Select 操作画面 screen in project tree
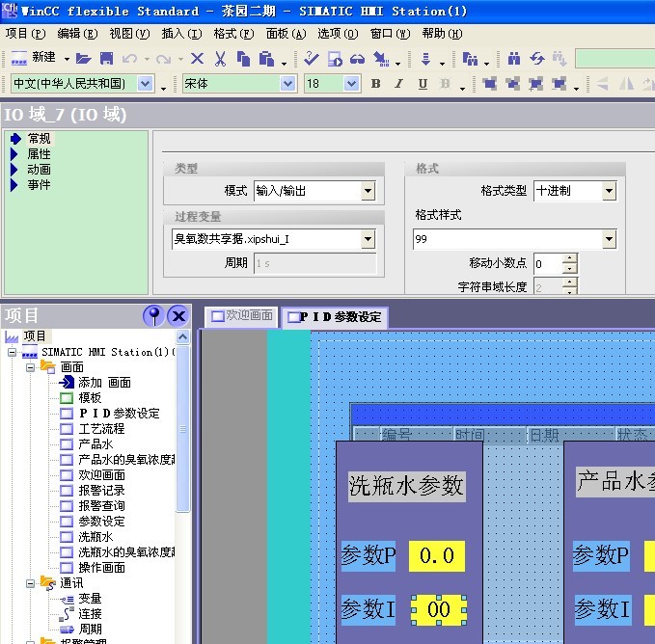Screen dimensions: 655x644 (101, 568)
